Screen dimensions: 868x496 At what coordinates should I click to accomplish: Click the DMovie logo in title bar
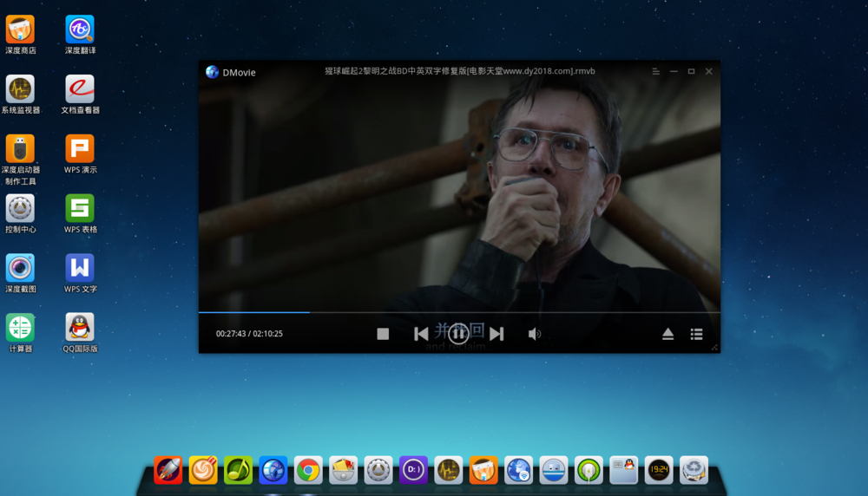tap(212, 72)
